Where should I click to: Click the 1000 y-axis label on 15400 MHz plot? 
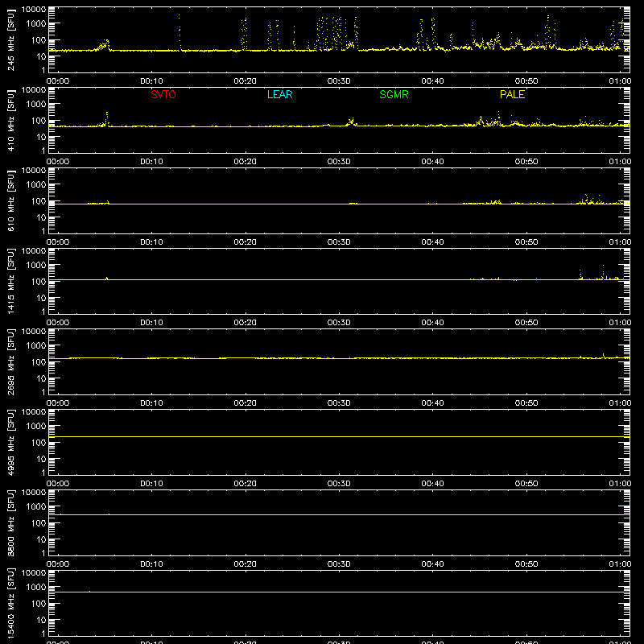36,588
